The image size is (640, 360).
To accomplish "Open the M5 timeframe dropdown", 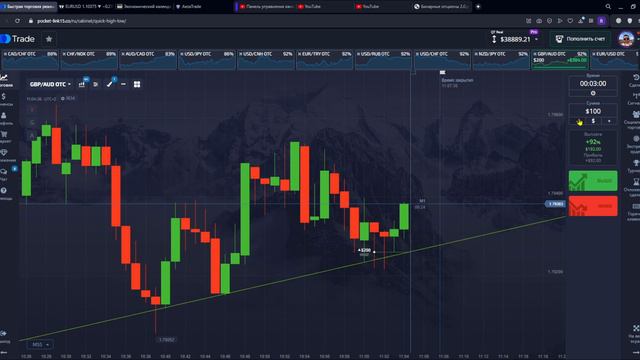I will point(40,344).
